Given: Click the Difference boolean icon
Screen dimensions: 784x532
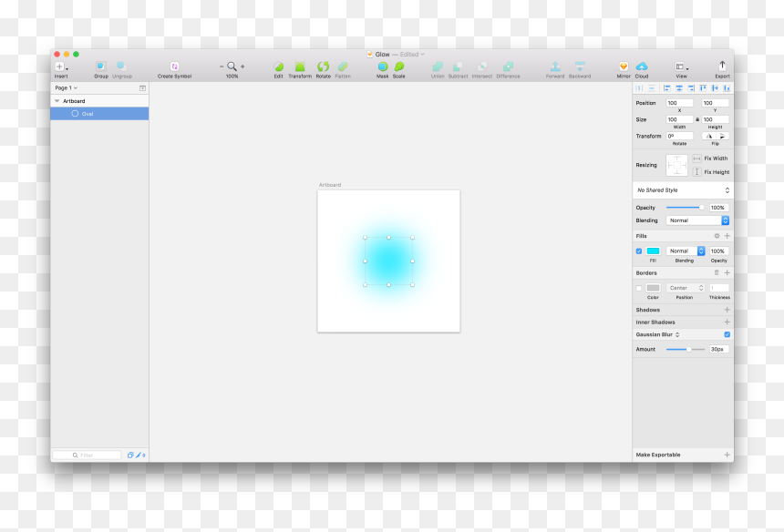Looking at the screenshot, I should [508, 66].
